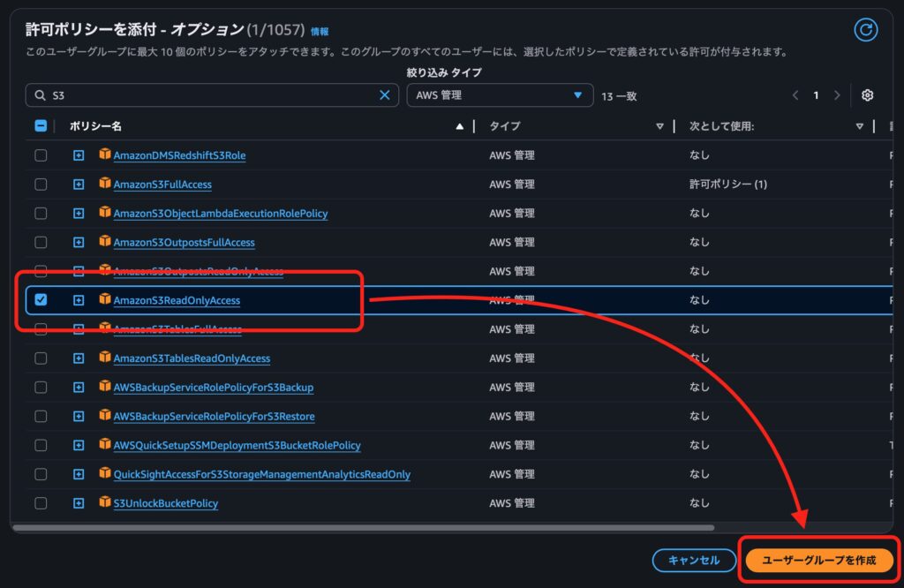The width and height of the screenshot is (904, 588).
Task: Open the S3UnlockBucketPolicy link
Action: point(165,503)
